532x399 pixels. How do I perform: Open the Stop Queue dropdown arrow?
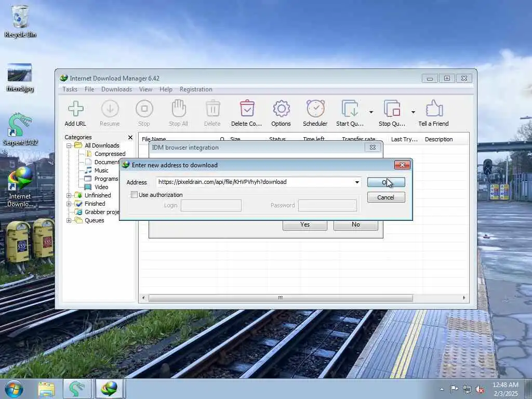(413, 112)
